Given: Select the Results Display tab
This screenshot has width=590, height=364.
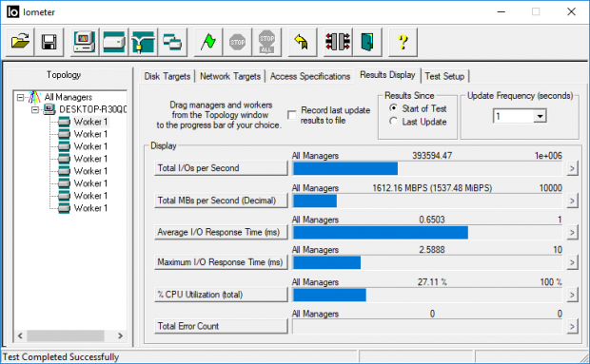Looking at the screenshot, I should click(387, 75).
